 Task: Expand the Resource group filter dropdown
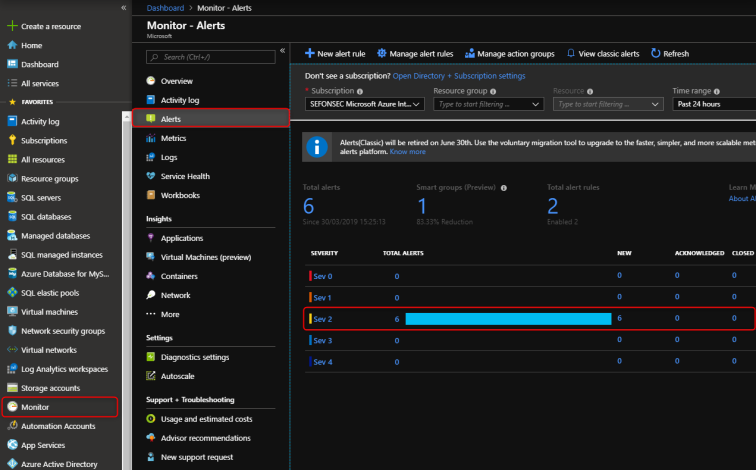(488, 104)
